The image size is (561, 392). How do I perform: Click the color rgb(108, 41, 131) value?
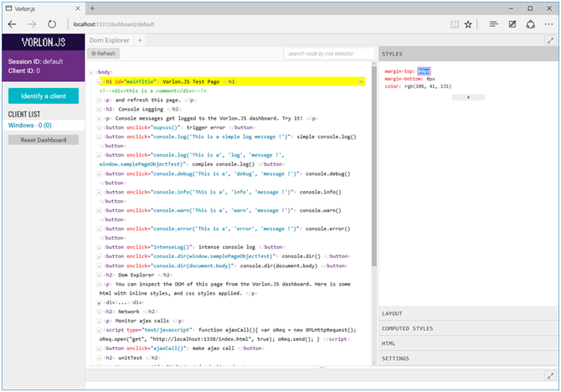(428, 86)
